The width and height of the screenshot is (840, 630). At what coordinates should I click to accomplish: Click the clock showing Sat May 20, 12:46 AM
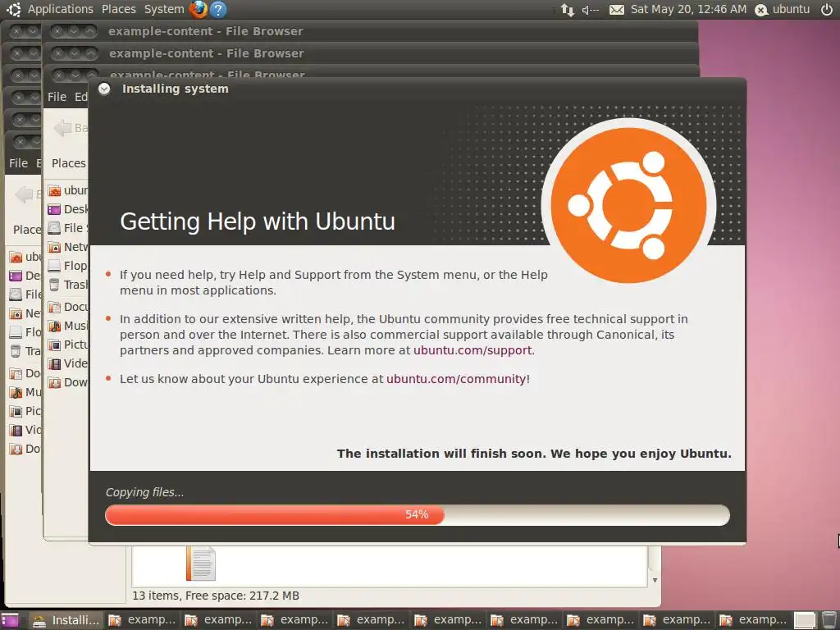coord(688,9)
